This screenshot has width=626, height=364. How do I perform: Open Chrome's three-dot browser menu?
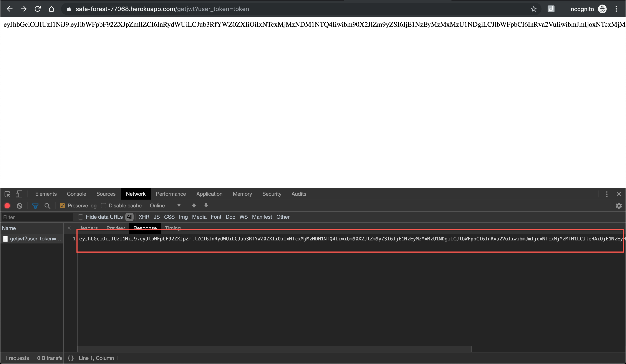[x=616, y=9]
